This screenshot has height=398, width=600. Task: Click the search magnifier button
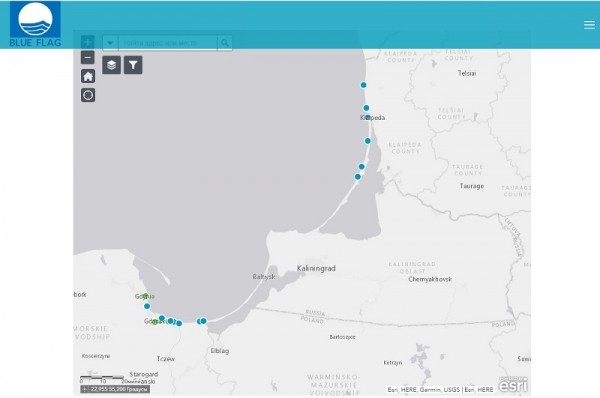pos(225,43)
